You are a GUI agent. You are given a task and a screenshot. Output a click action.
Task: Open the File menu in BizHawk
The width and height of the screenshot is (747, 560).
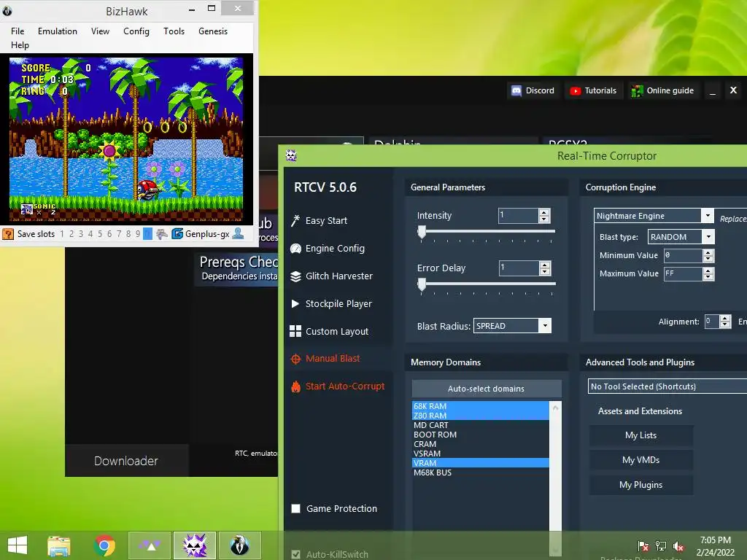pos(18,31)
